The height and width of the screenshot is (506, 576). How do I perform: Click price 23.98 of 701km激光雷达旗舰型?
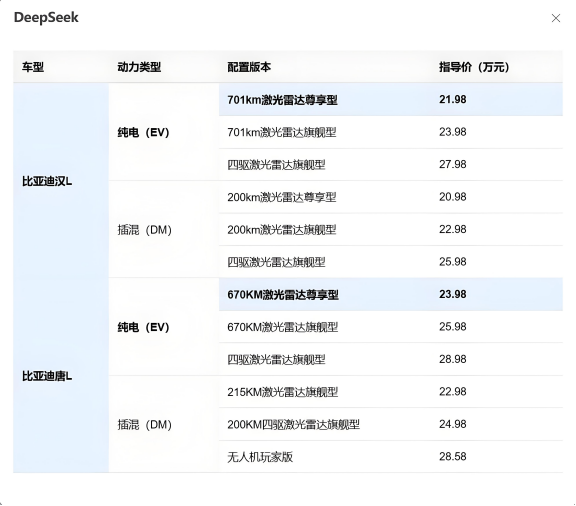(x=453, y=132)
